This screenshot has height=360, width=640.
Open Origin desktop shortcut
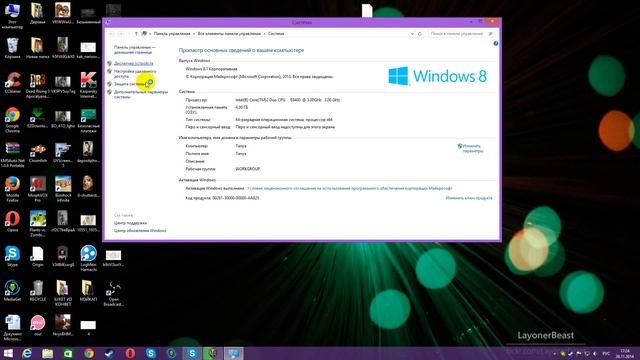point(38,256)
